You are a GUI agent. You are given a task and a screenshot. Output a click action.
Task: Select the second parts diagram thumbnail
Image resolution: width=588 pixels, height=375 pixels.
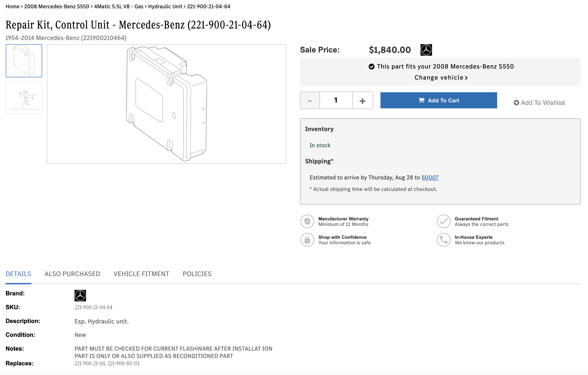24,98
